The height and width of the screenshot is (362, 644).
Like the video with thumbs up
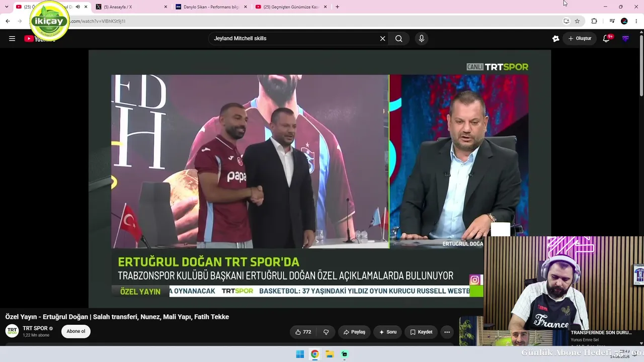[303, 332]
